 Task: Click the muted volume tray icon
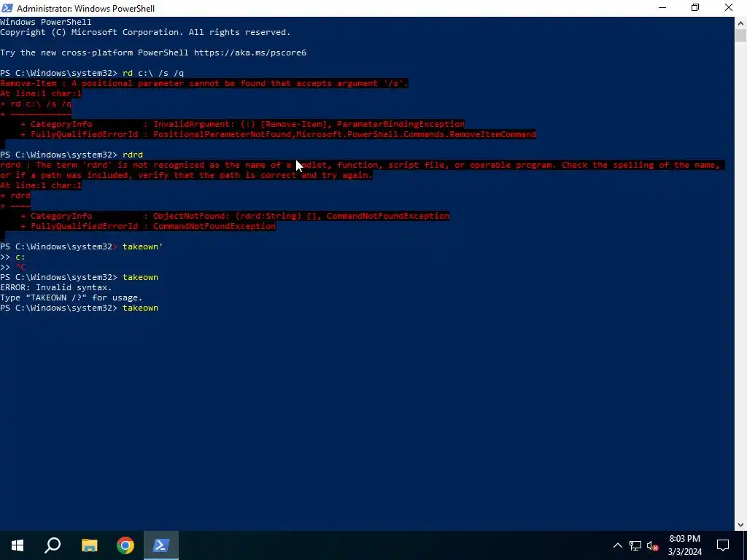tap(653, 545)
